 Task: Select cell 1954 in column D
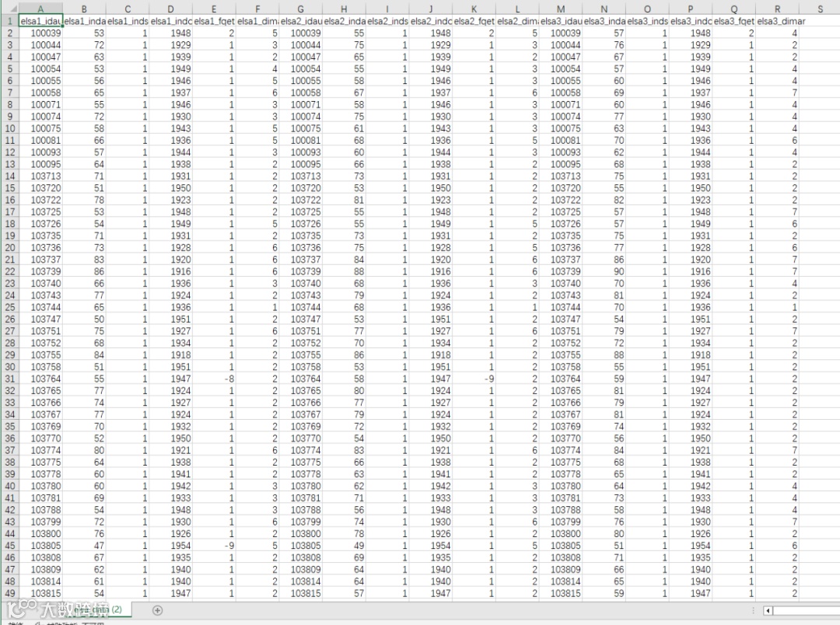[171, 545]
